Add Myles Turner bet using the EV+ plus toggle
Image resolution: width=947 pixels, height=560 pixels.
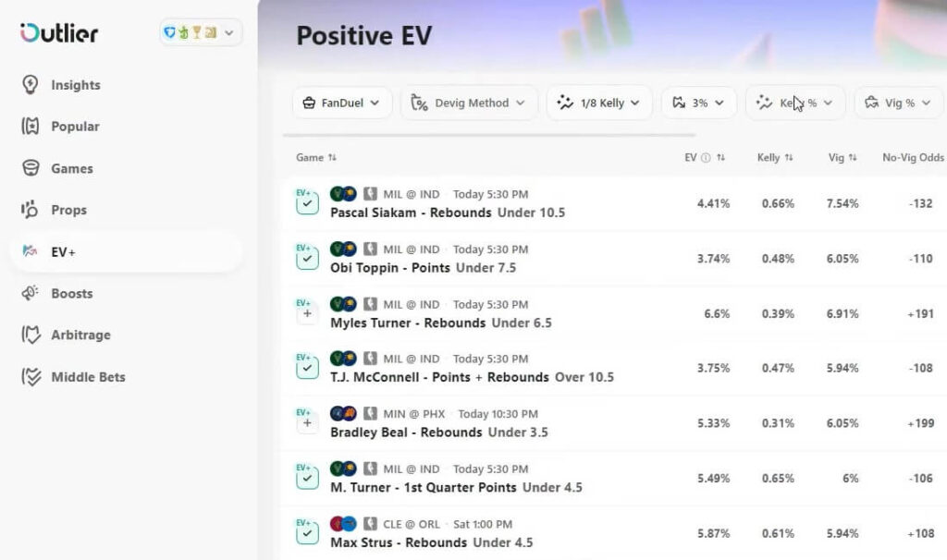point(305,310)
